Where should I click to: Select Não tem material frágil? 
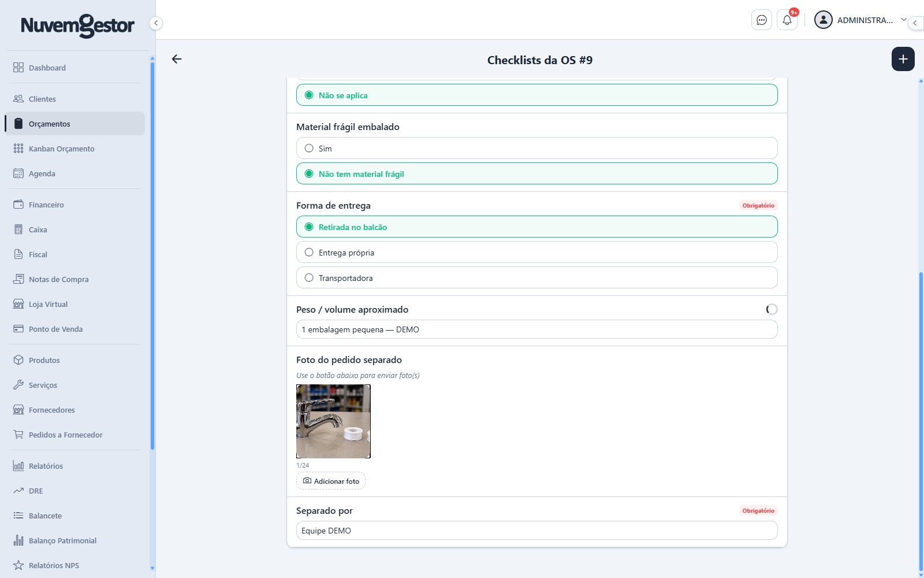coord(536,173)
